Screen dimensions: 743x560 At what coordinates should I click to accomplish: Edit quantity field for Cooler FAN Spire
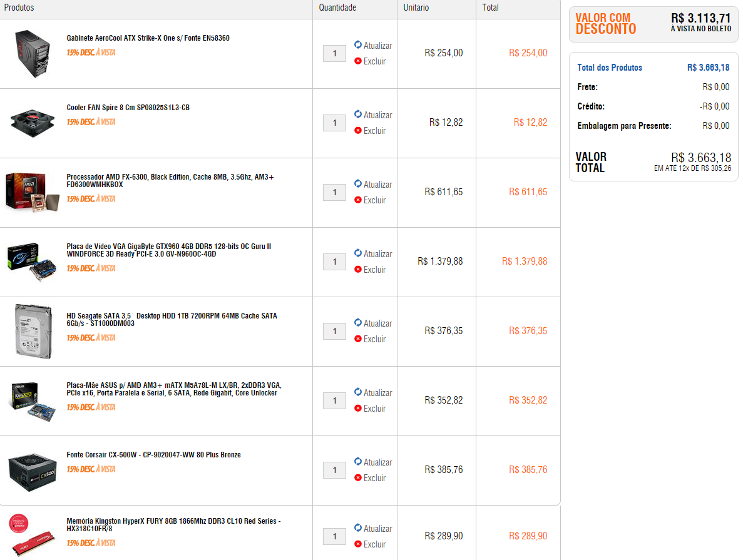click(334, 123)
